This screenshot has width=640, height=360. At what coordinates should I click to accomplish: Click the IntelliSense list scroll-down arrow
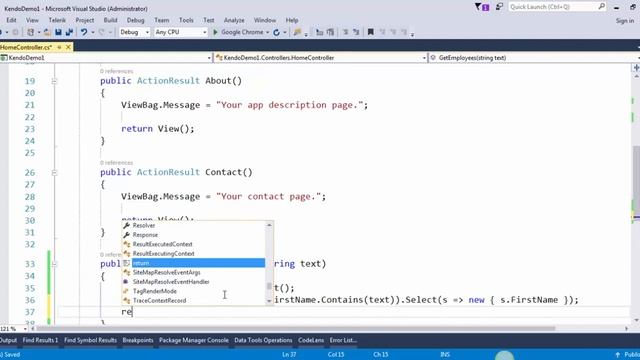pyautogui.click(x=269, y=301)
